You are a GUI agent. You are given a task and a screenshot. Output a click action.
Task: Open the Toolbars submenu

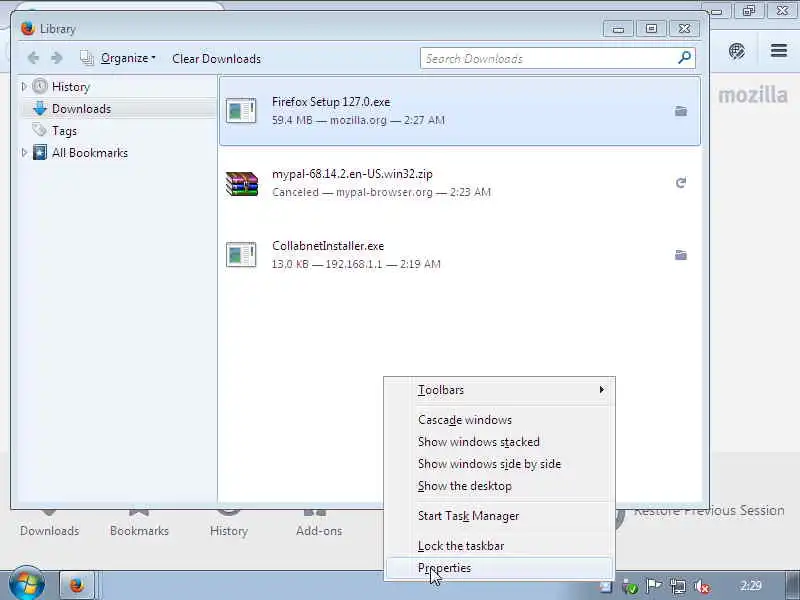click(x=499, y=390)
